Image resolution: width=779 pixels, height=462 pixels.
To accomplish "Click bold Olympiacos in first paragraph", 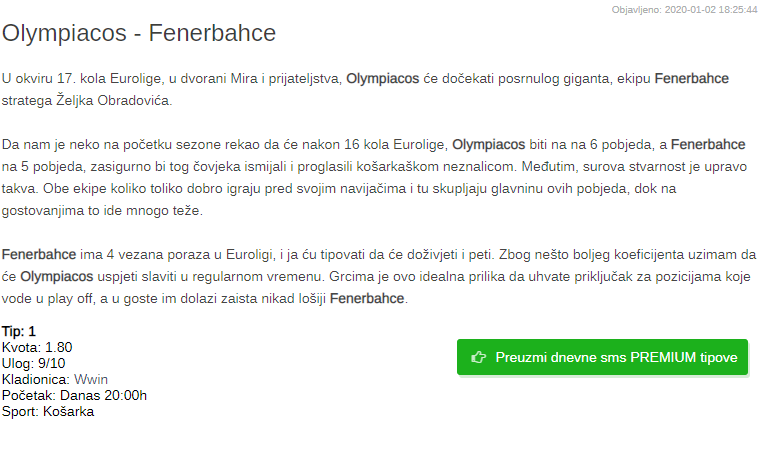I will [x=383, y=78].
